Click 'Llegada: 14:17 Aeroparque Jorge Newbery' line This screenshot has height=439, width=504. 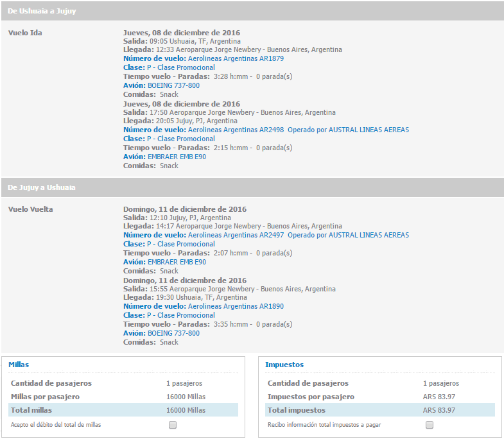point(232,226)
